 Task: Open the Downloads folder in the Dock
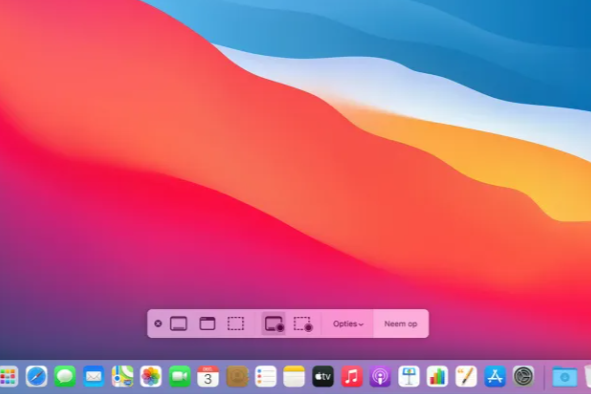565,376
